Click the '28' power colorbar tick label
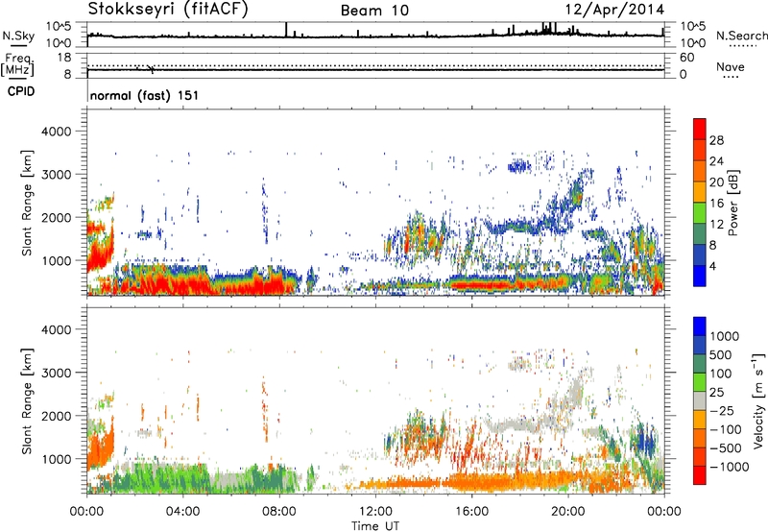Screen dimensions: 768x532 (x=716, y=140)
